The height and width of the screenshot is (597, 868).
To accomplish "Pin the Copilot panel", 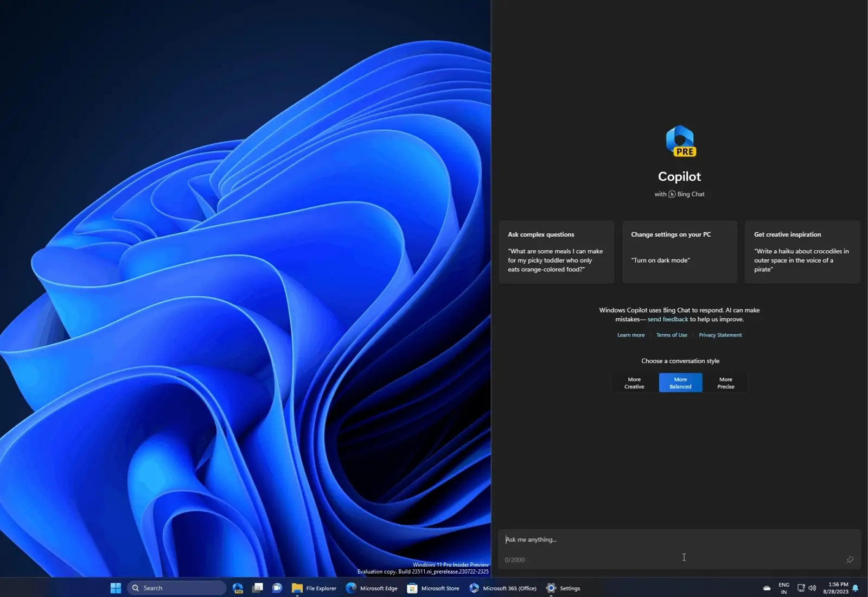I will click(x=850, y=560).
